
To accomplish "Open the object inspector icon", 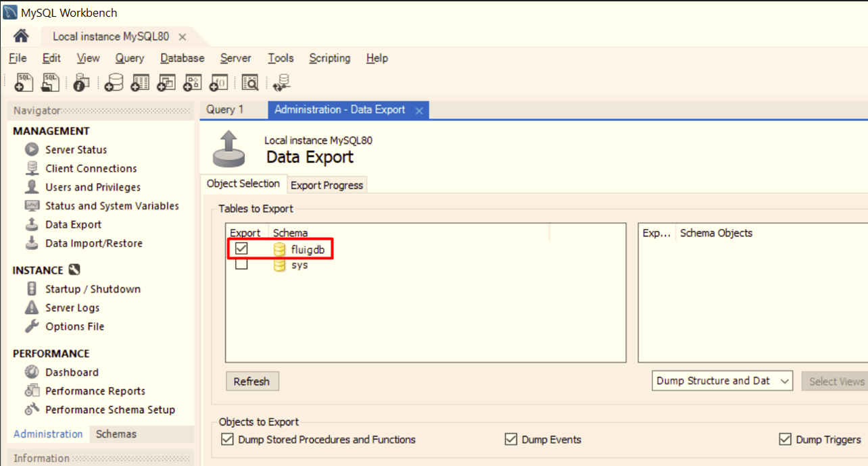I will pyautogui.click(x=81, y=82).
